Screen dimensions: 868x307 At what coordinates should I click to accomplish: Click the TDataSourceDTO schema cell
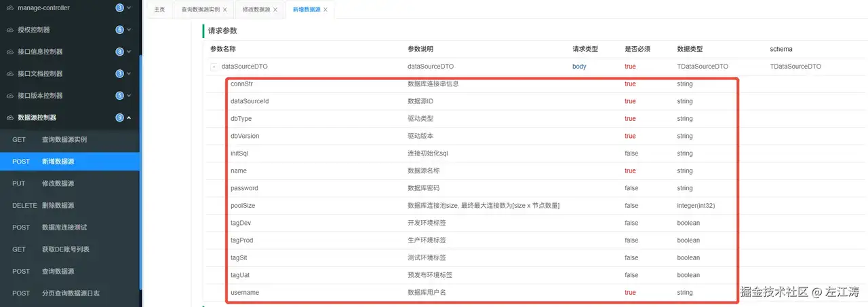coord(795,67)
